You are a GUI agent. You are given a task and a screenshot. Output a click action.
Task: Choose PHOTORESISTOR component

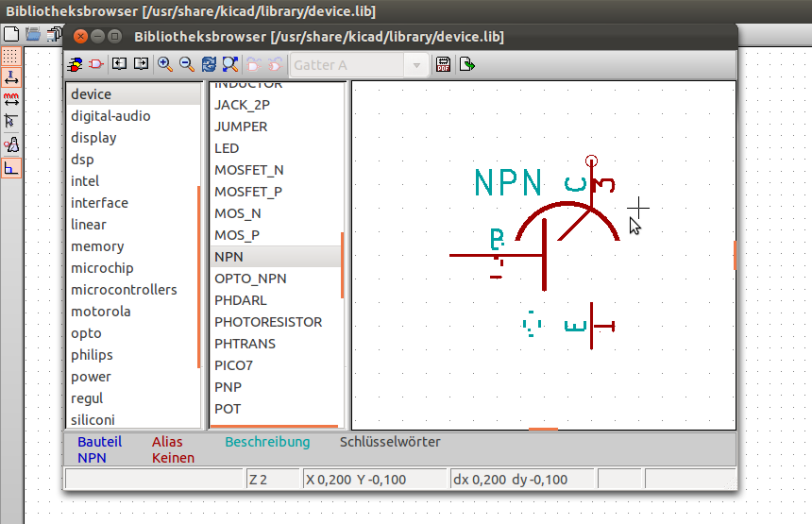pyautogui.click(x=276, y=322)
